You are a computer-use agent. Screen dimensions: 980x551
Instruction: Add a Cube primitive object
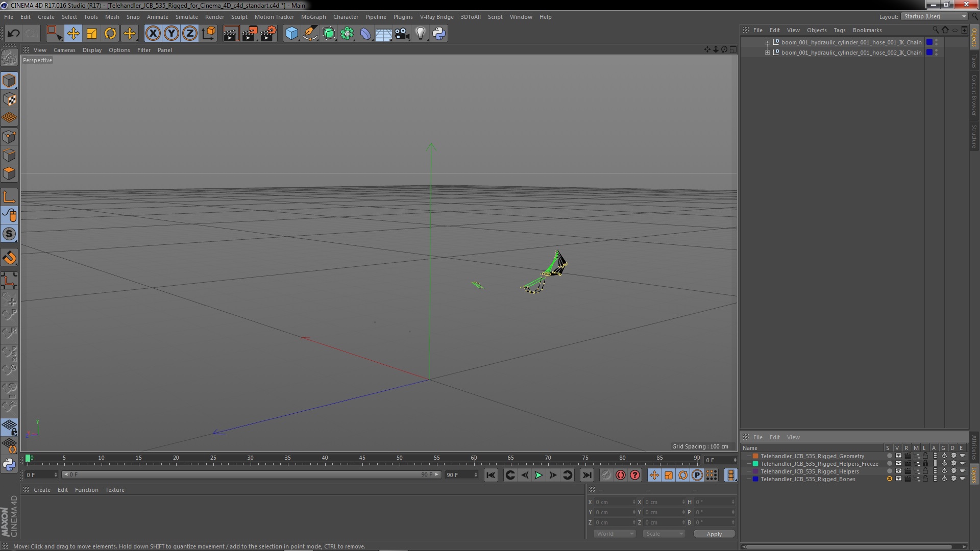point(291,34)
